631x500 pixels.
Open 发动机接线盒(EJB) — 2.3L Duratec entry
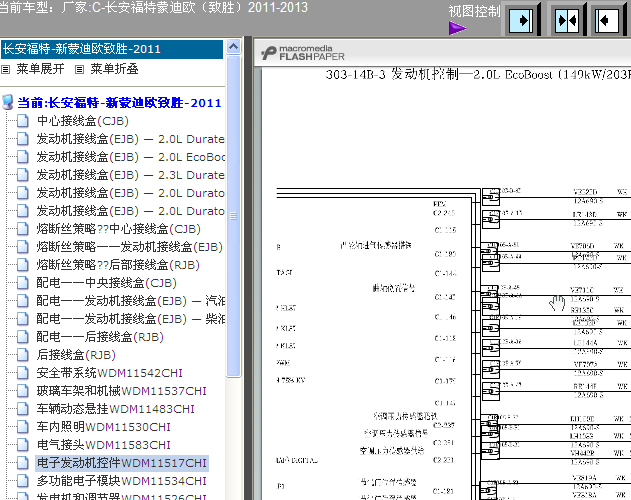coord(130,175)
